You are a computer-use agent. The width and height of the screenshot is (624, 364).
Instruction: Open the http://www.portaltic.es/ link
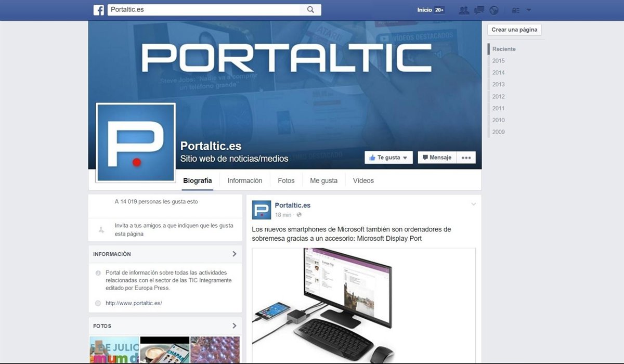tap(134, 303)
